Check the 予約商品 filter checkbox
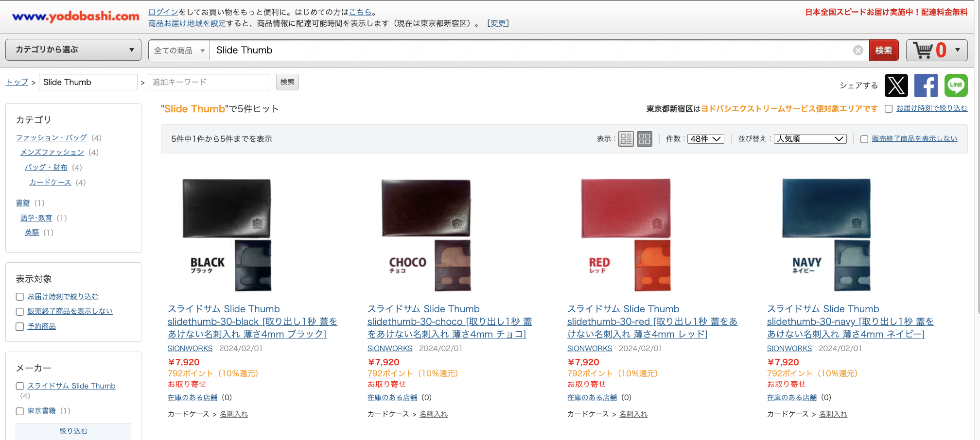The height and width of the screenshot is (440, 980). (x=20, y=327)
